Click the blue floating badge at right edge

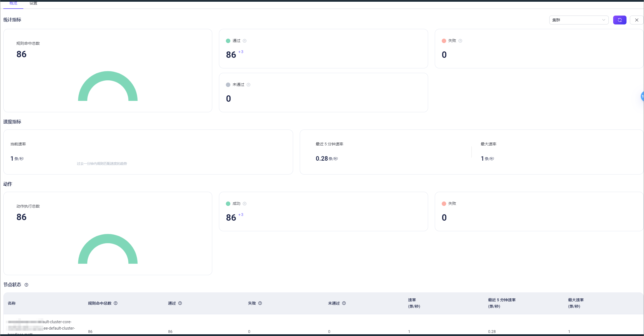click(642, 96)
